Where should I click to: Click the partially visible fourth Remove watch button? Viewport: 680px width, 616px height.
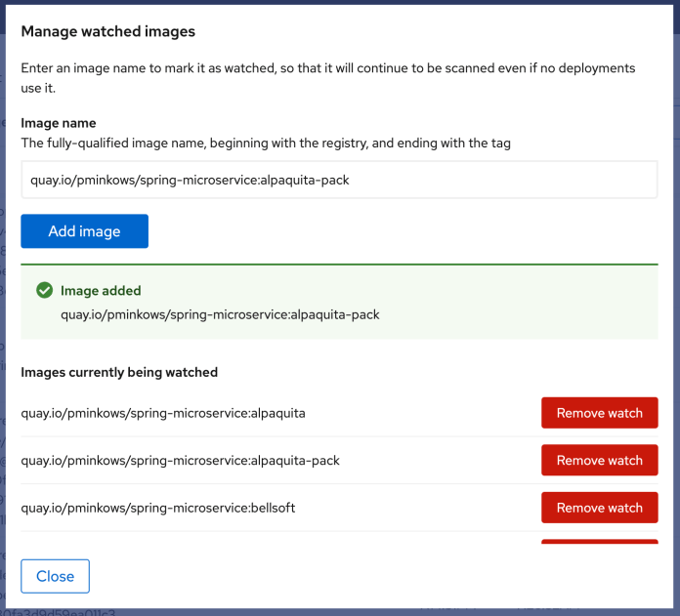coord(599,542)
